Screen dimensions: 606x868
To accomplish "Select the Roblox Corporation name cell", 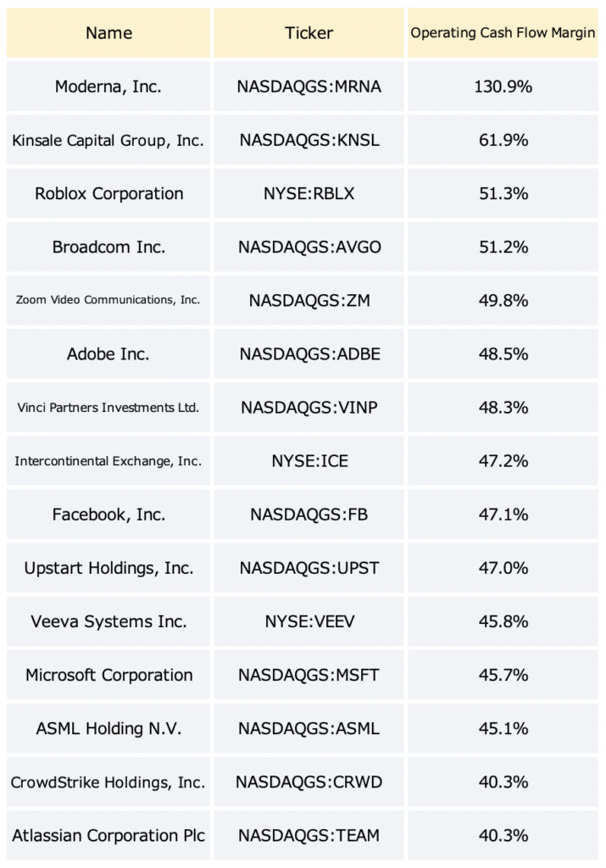I will [x=108, y=193].
